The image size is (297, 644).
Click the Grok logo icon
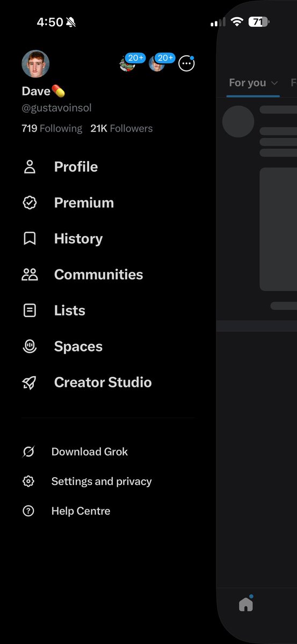point(28,452)
